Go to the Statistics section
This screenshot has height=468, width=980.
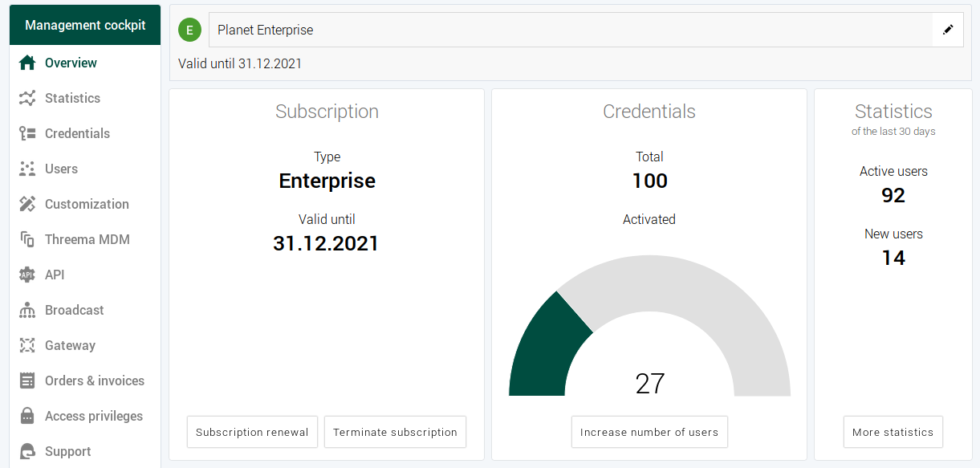(x=85, y=98)
